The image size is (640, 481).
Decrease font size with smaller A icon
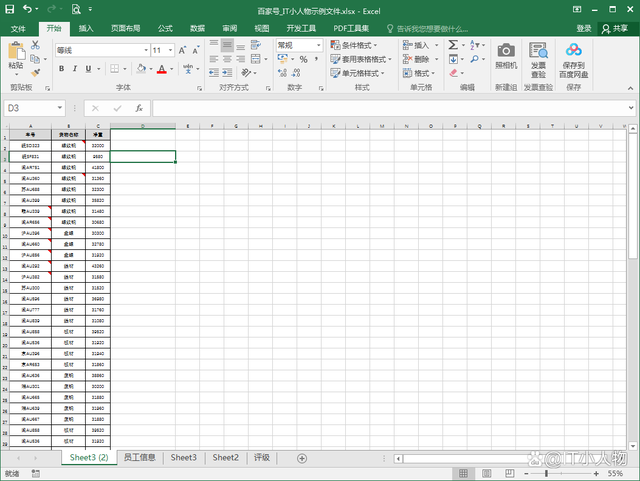click(x=196, y=50)
